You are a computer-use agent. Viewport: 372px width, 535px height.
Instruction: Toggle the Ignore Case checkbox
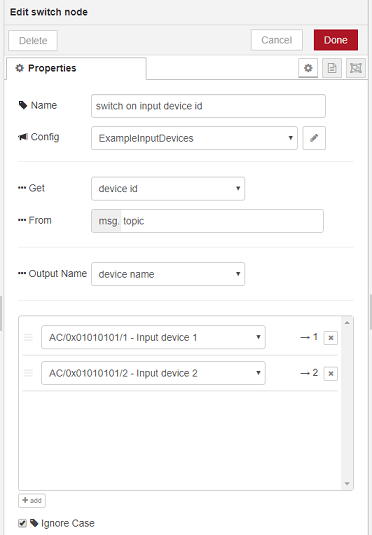point(23,523)
